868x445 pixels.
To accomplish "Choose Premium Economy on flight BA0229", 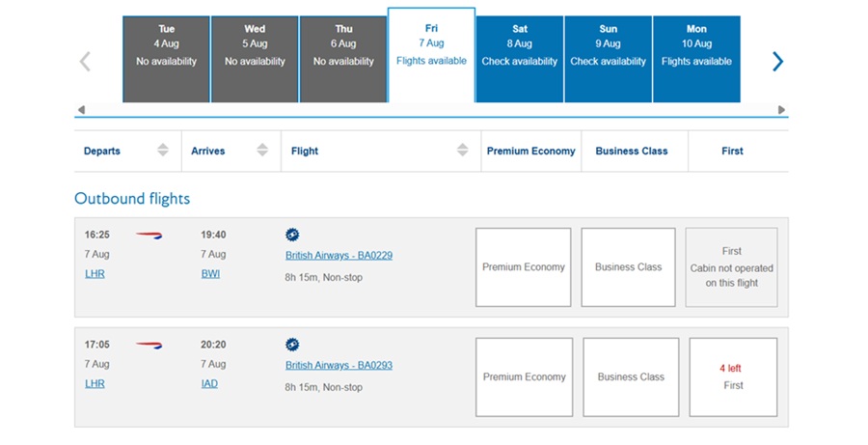I will pyautogui.click(x=523, y=267).
